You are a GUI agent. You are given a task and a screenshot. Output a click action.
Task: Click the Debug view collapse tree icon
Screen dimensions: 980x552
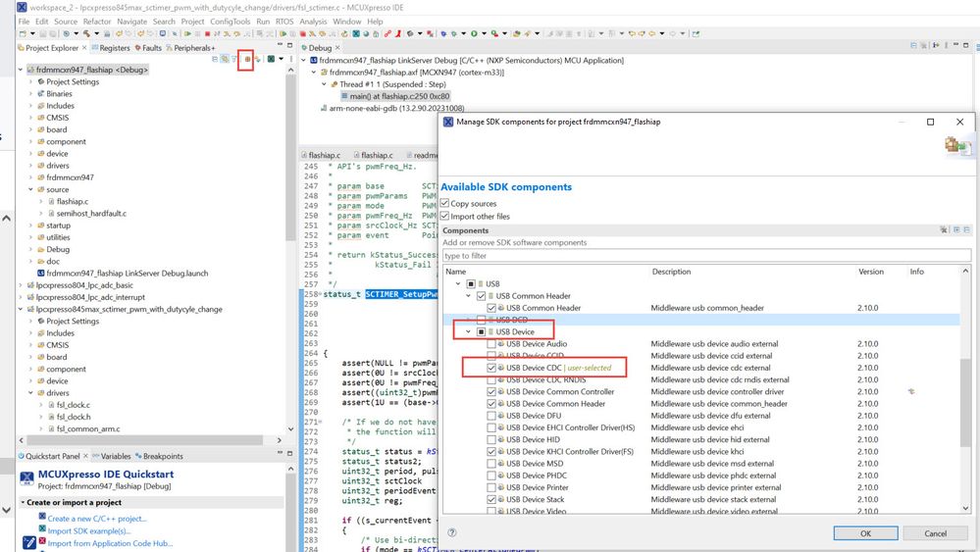tap(913, 45)
